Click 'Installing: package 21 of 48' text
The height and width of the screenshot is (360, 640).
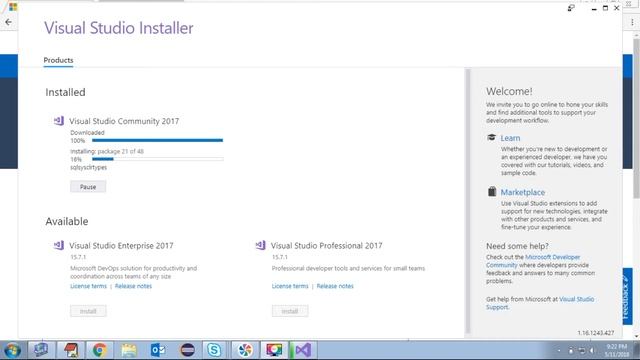pos(107,151)
